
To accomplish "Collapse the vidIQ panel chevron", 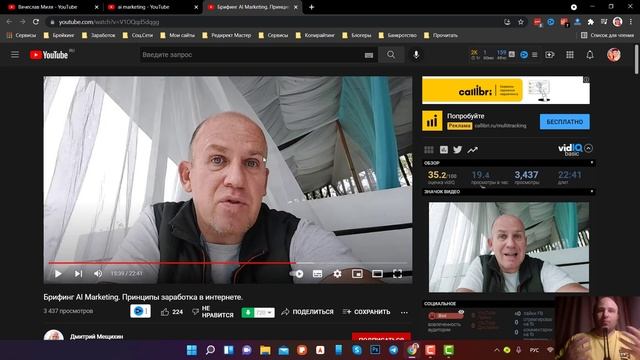I will pyautogui.click(x=588, y=148).
